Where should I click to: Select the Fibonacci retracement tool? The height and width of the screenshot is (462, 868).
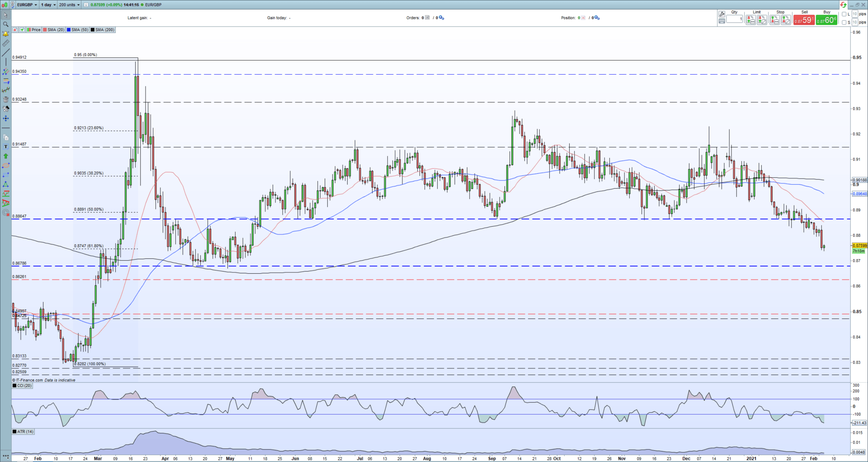point(5,81)
